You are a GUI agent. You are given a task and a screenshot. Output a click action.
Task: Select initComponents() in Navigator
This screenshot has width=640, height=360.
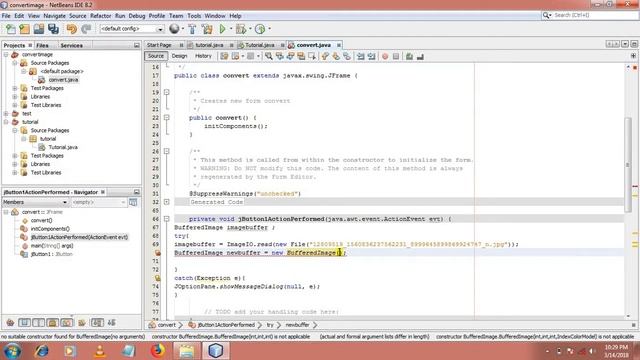click(x=50, y=229)
